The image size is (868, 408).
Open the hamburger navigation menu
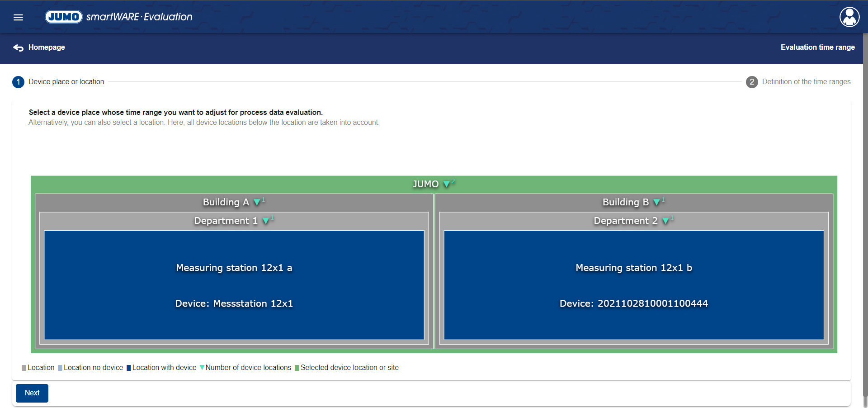point(18,17)
